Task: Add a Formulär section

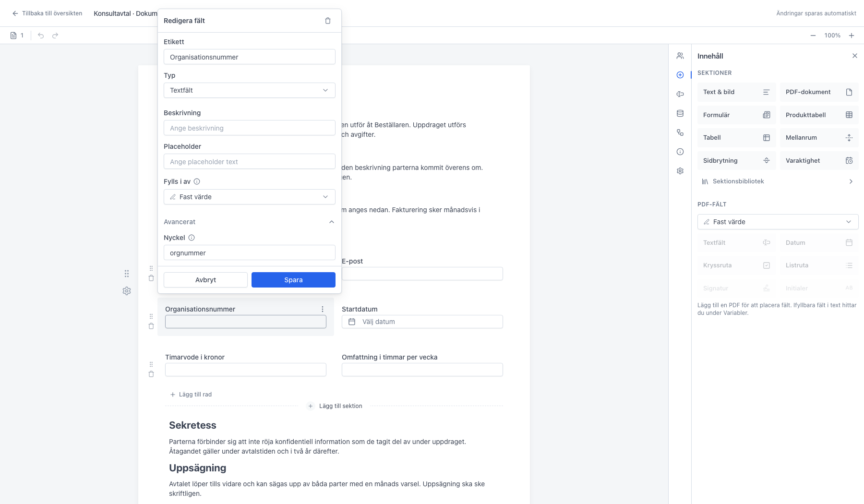Action: pyautogui.click(x=737, y=115)
